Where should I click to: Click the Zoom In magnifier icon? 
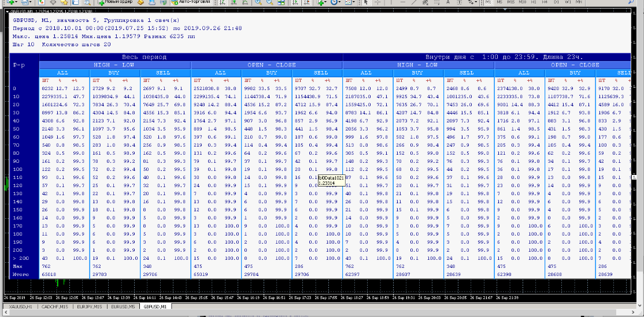tap(258, 2)
